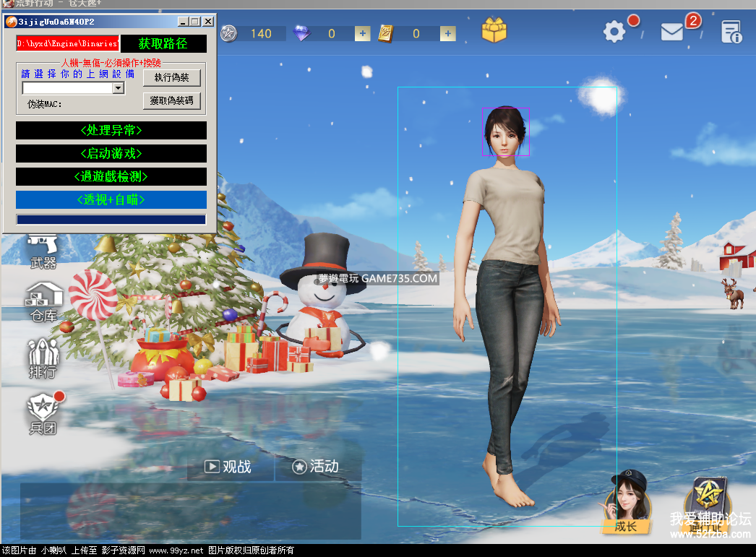This screenshot has width=756, height=557.
Task: Switch to the 活动 events tab
Action: pos(316,467)
